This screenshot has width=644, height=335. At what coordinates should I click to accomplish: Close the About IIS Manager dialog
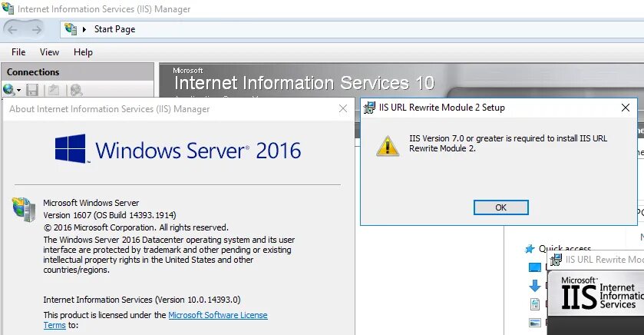(x=343, y=108)
